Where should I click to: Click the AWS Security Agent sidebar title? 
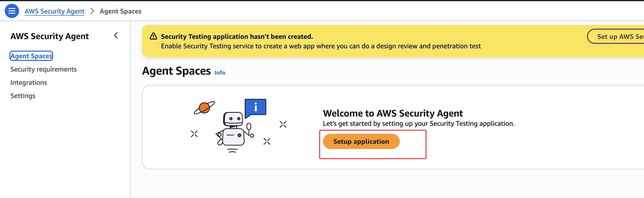point(49,36)
